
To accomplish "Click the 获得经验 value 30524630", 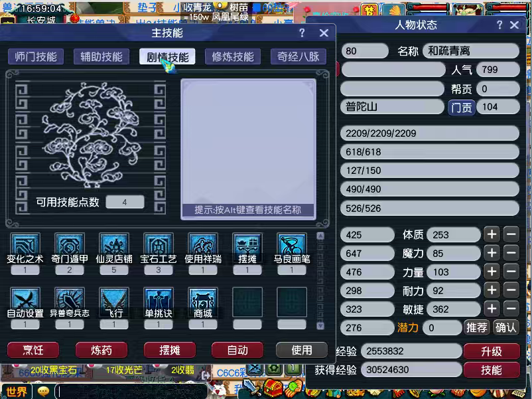I will point(411,370).
